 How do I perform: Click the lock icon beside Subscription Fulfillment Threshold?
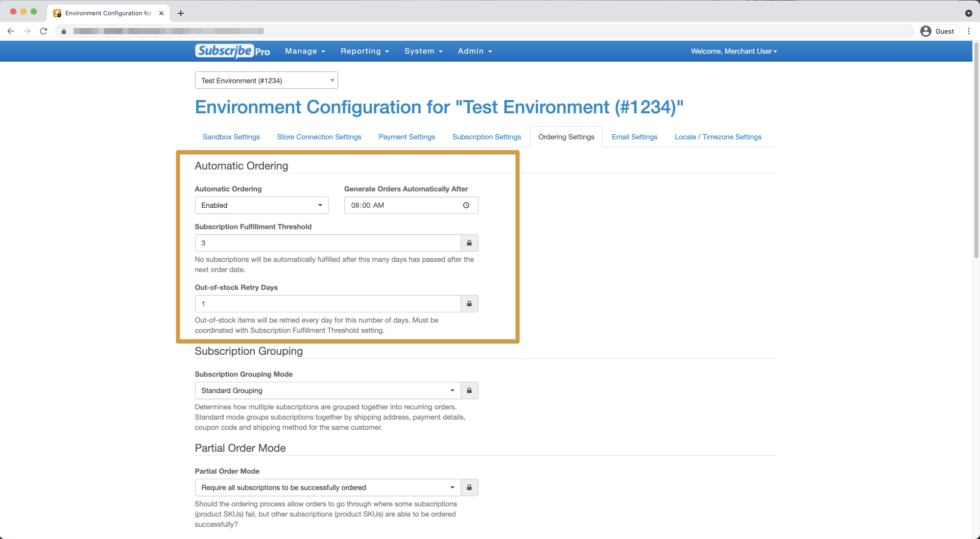pyautogui.click(x=469, y=243)
